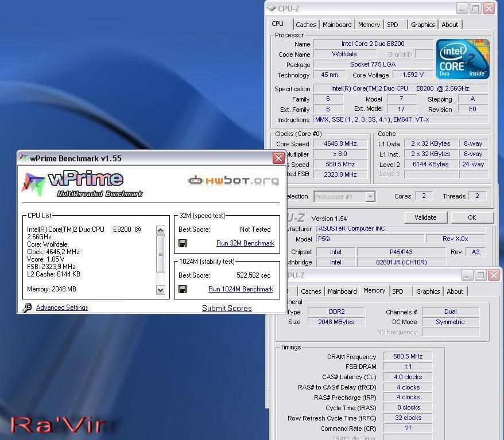
Task: Minimize the top CPU-Z window
Action: click(x=462, y=9)
